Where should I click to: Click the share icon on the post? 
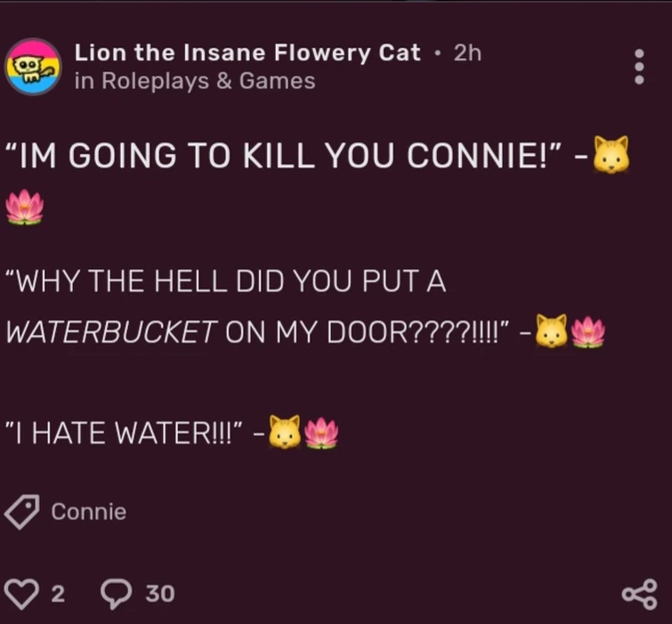(x=640, y=593)
